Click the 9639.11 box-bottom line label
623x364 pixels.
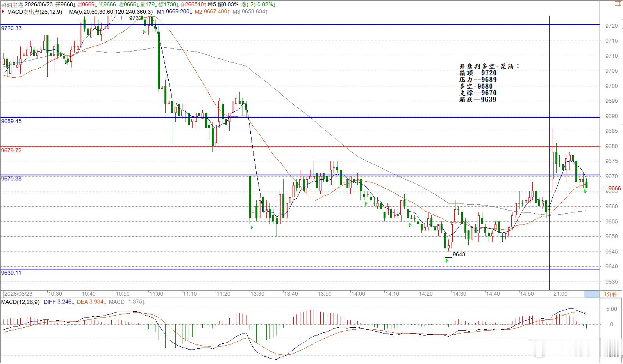tap(11, 273)
